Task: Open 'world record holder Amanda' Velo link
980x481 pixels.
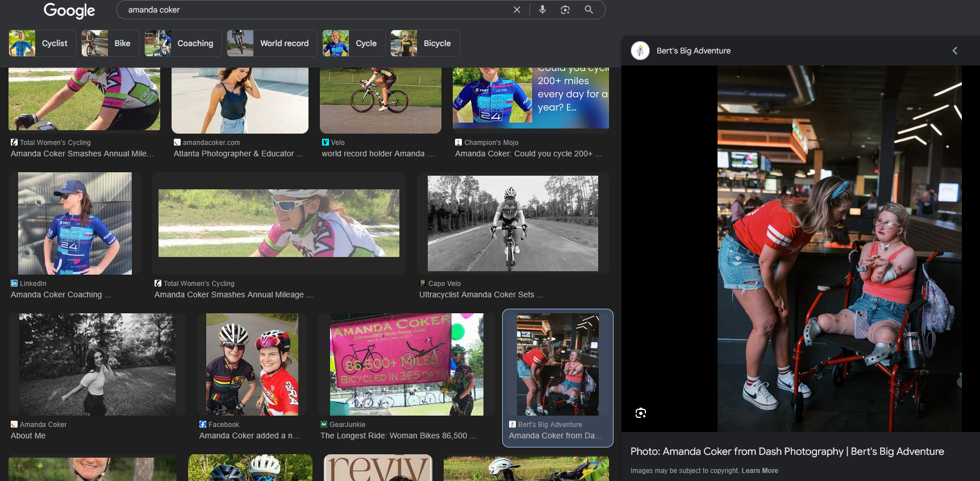Action: [378, 154]
